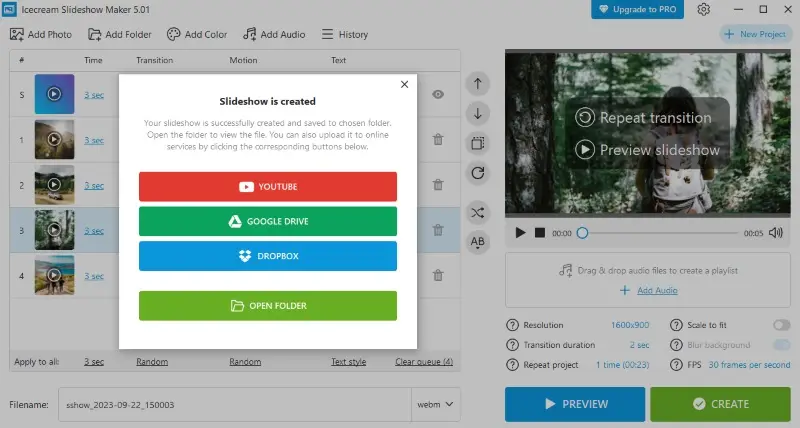Select slide 4 thumbnail
The height and width of the screenshot is (428, 800).
54,275
